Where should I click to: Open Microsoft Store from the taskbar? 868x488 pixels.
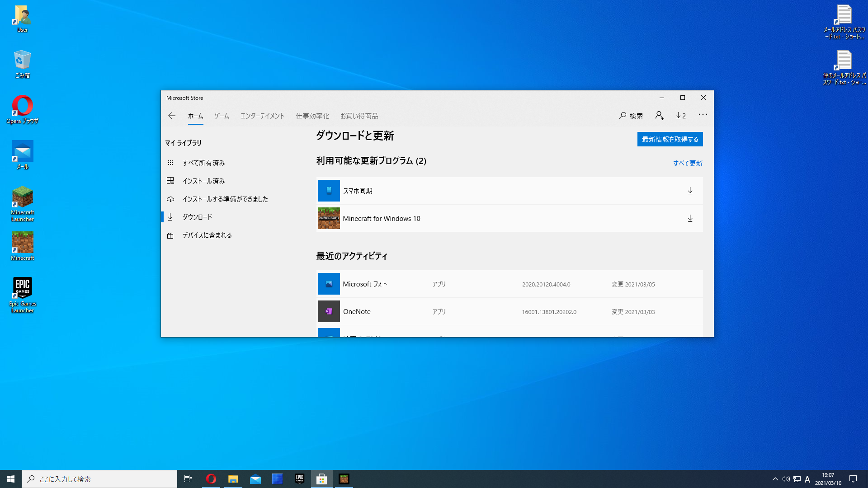[321, 479]
